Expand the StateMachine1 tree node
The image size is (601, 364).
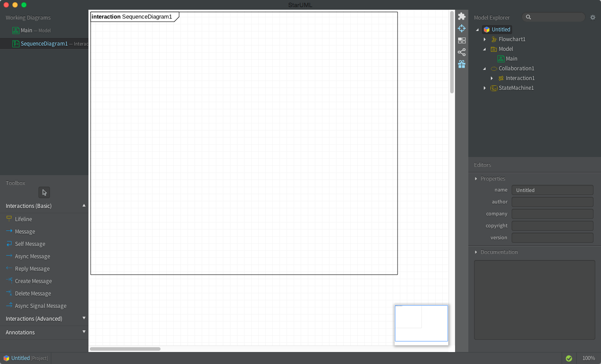[x=485, y=88]
